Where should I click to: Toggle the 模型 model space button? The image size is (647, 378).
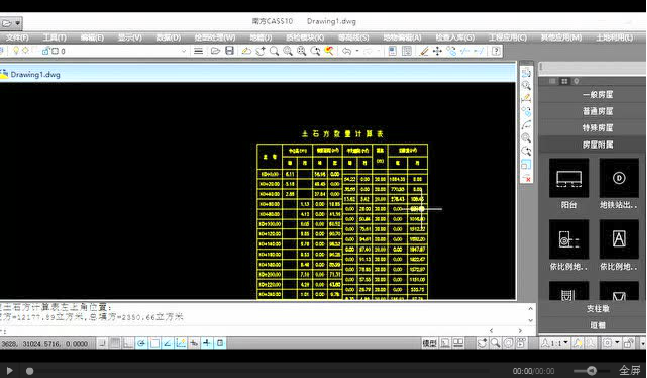pyautogui.click(x=429, y=343)
